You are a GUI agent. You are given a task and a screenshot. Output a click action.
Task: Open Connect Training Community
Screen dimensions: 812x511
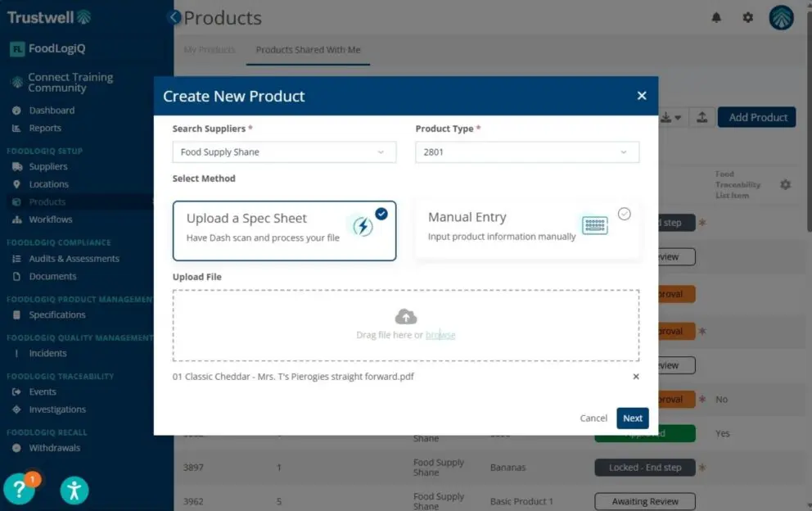click(70, 83)
